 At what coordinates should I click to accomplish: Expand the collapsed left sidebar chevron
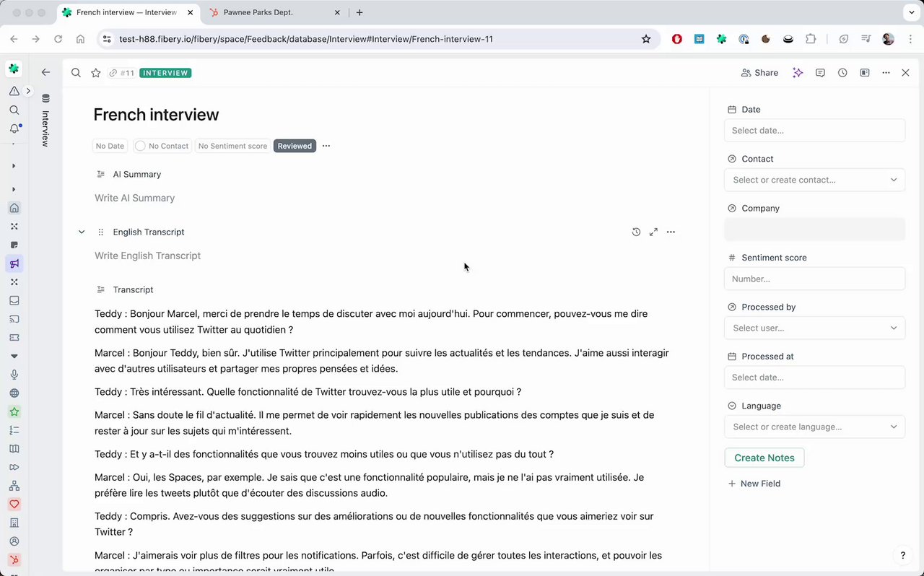[28, 91]
